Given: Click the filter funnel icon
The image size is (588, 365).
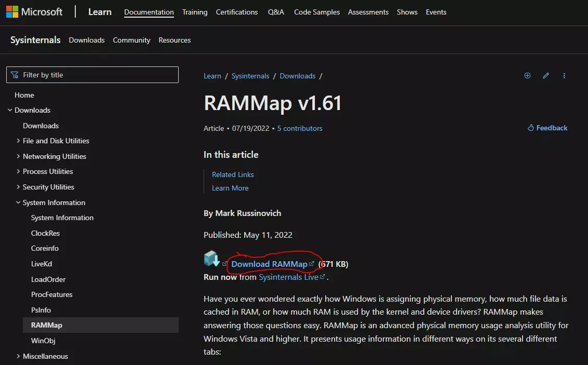Looking at the screenshot, I should click(x=15, y=75).
